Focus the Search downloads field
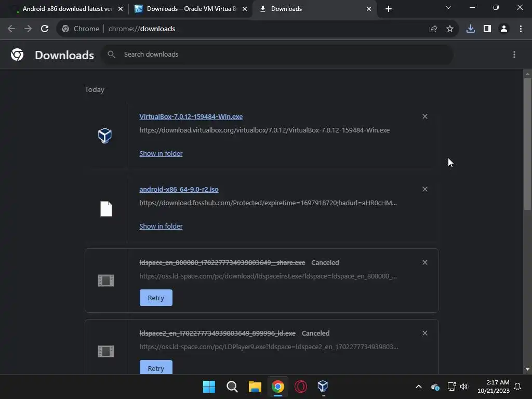 [x=277, y=54]
